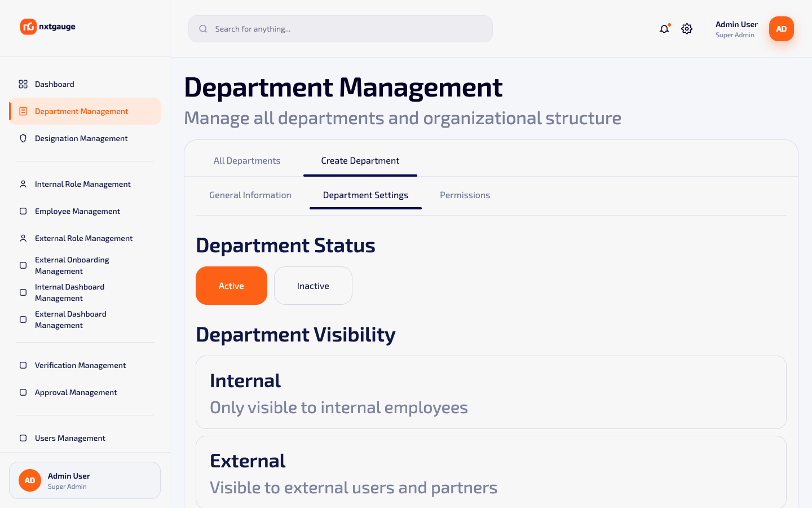Open Employee Management from sidebar
The height and width of the screenshot is (508, 812).
click(85, 211)
